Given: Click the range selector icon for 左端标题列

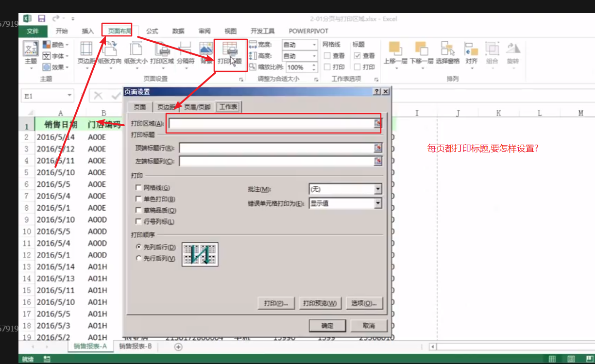Looking at the screenshot, I should [x=378, y=161].
